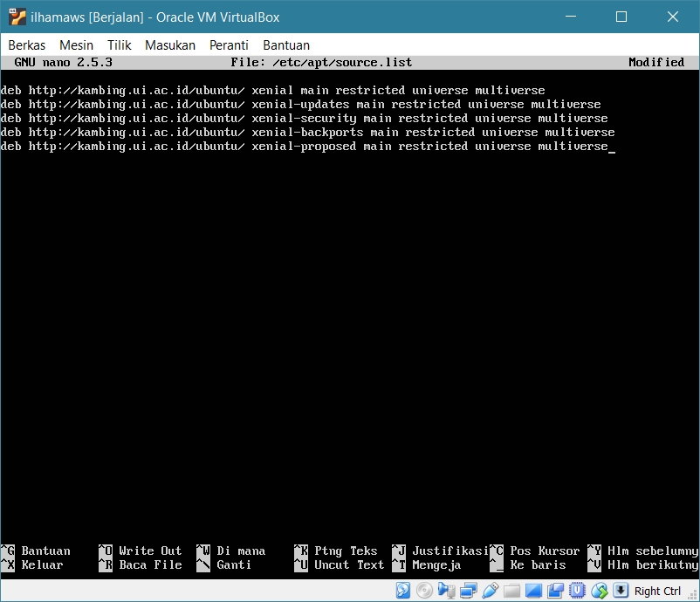Click the hard disk activity icon
This screenshot has width=700, height=602.
403,591
